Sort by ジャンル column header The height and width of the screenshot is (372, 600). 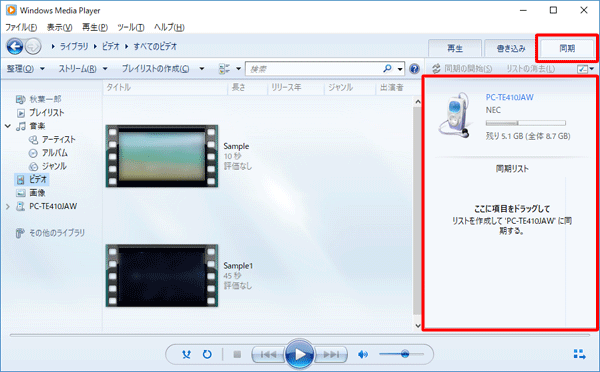click(350, 88)
